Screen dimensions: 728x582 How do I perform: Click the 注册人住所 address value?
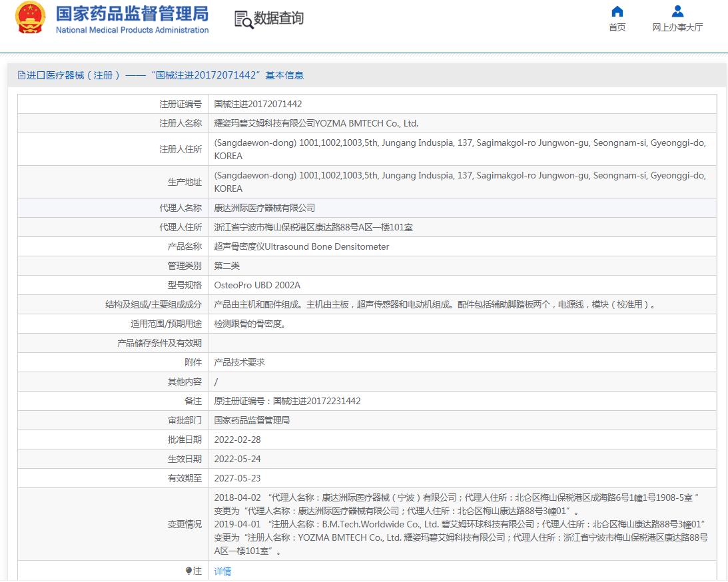[460, 149]
